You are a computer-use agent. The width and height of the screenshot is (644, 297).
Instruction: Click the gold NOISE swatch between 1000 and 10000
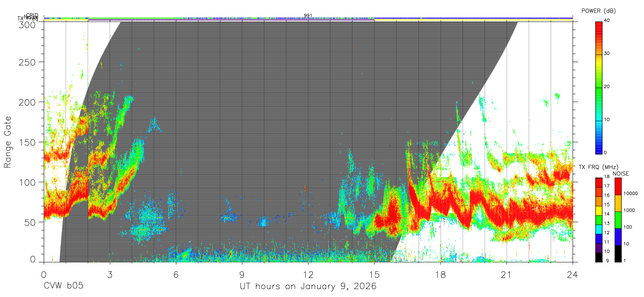(x=617, y=203)
